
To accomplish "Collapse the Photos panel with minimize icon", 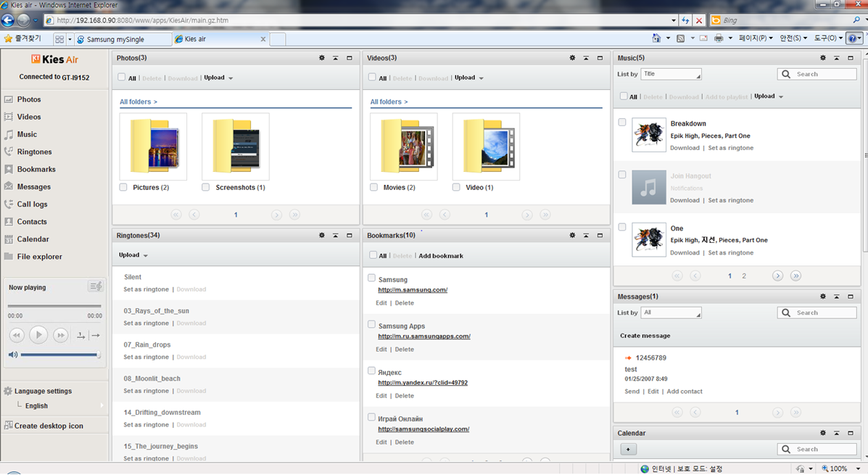I will (x=336, y=58).
